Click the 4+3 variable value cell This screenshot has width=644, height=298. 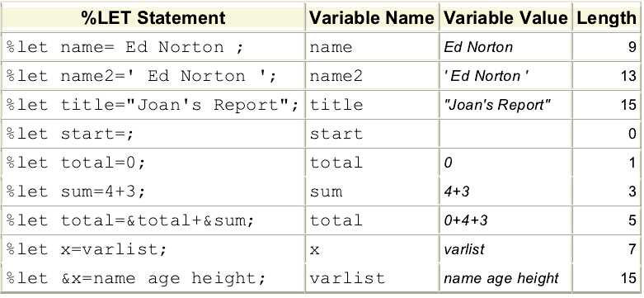pyautogui.click(x=505, y=192)
